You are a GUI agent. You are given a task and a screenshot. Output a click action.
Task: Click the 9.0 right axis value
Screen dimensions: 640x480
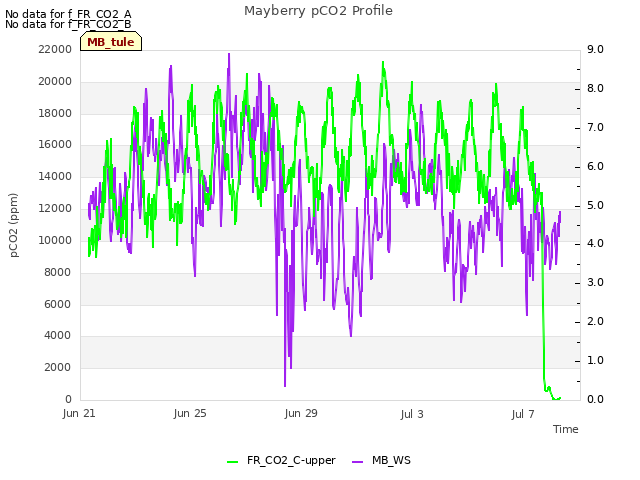coord(595,49)
